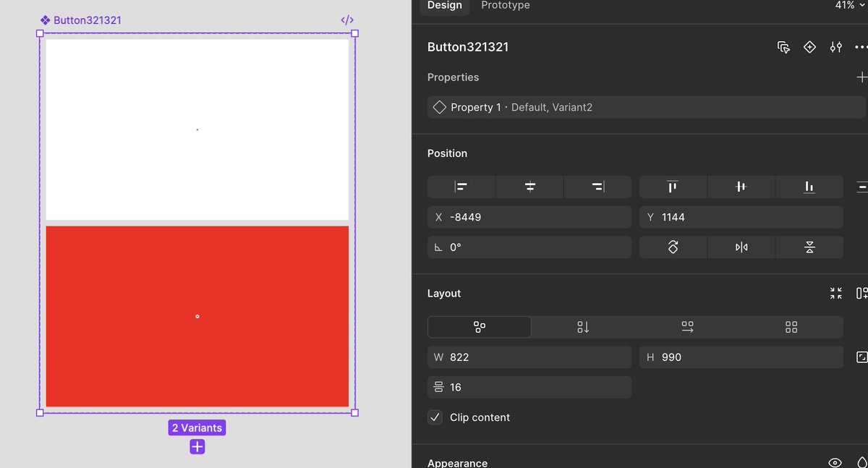Open component properties adjust sliders icon
The height and width of the screenshot is (468, 868).
(x=835, y=47)
